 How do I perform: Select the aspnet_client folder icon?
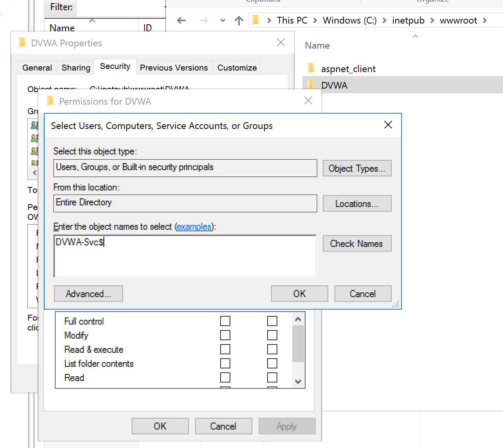pyautogui.click(x=311, y=69)
